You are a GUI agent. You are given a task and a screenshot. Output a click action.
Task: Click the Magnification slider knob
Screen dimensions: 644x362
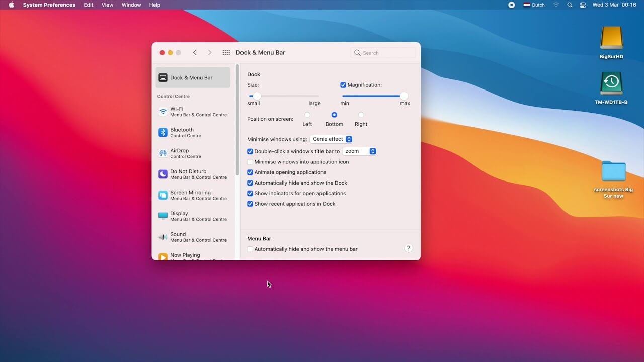[404, 96]
